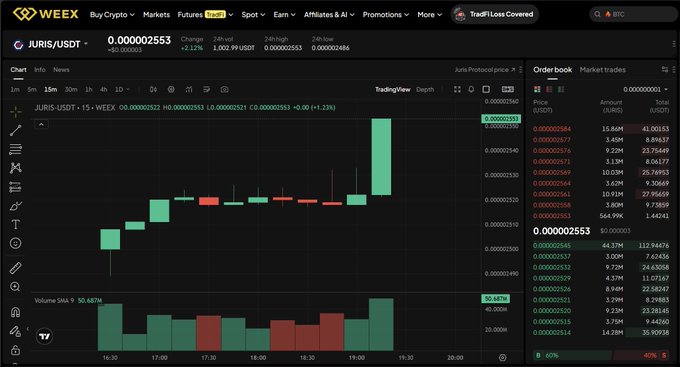The image size is (680, 367).
Task: Open the Market trades tab
Action: point(602,69)
